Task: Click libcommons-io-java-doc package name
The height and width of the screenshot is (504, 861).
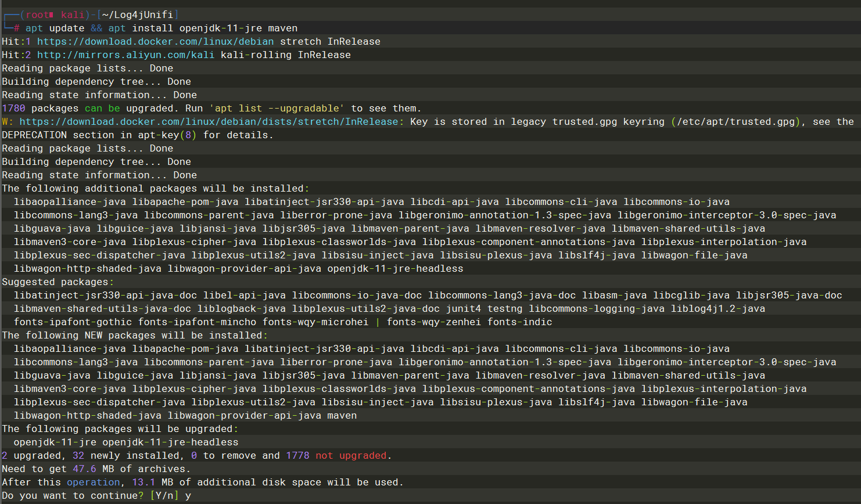Action: [x=357, y=295]
